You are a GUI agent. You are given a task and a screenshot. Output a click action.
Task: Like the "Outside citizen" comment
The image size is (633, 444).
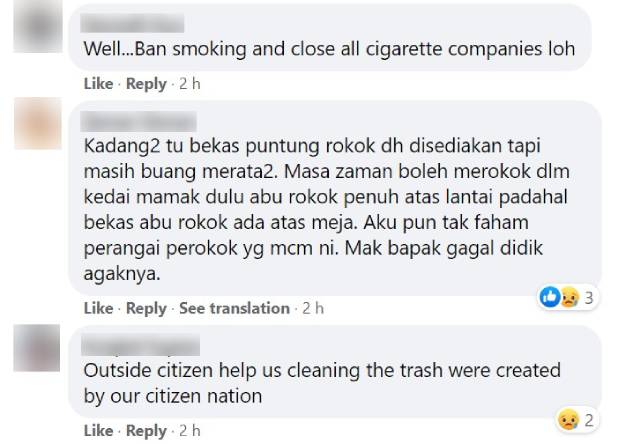pos(98,431)
